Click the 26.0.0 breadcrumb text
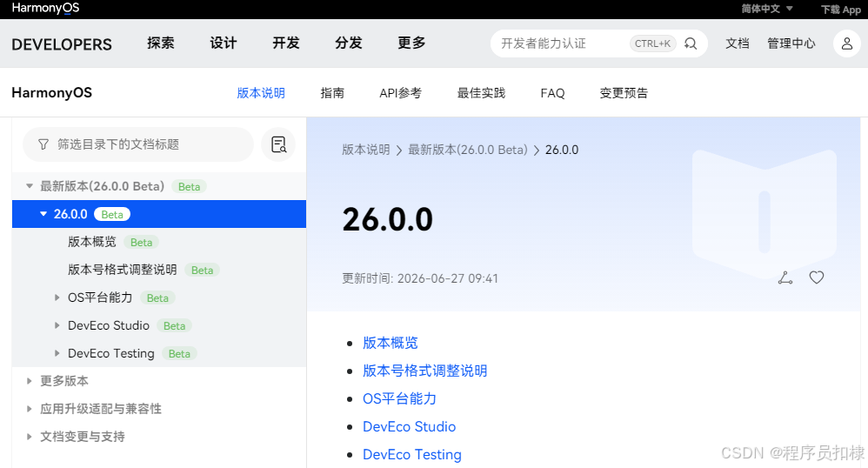This screenshot has height=468, width=868. click(x=562, y=150)
